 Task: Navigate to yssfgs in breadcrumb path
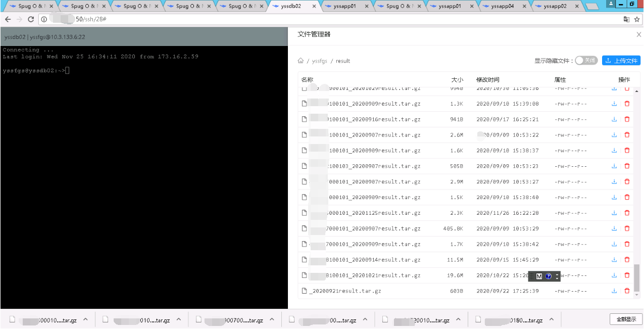[319, 61]
